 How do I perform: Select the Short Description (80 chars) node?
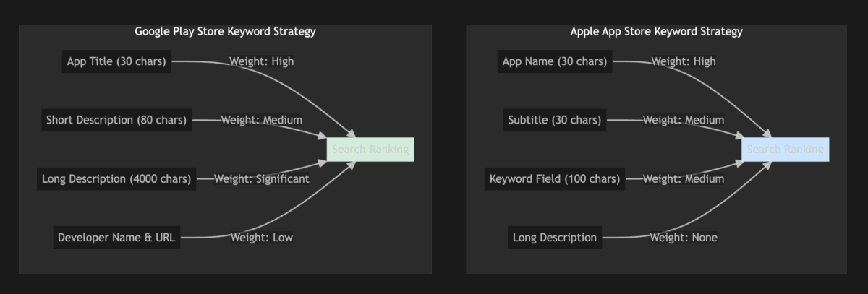pos(116,120)
